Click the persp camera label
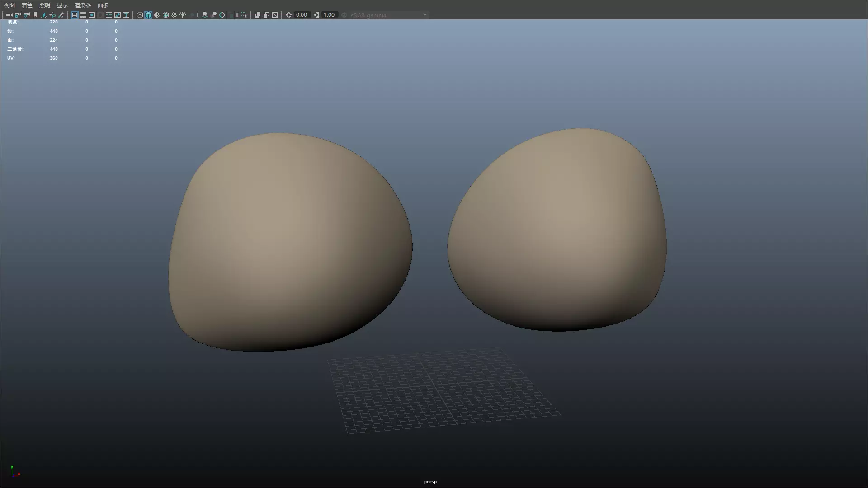Screen dimensions: 868x488 tap(430, 482)
